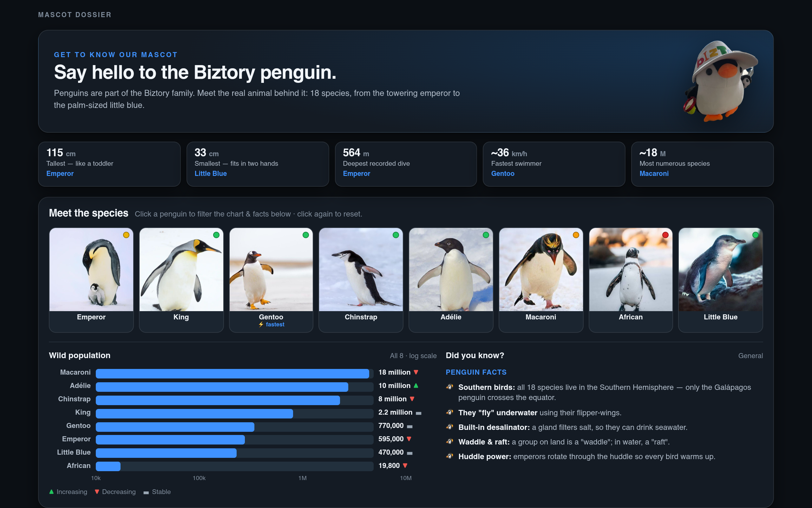Click the Macaroni population bar in the chart
This screenshot has width=812, height=508.
(x=232, y=374)
